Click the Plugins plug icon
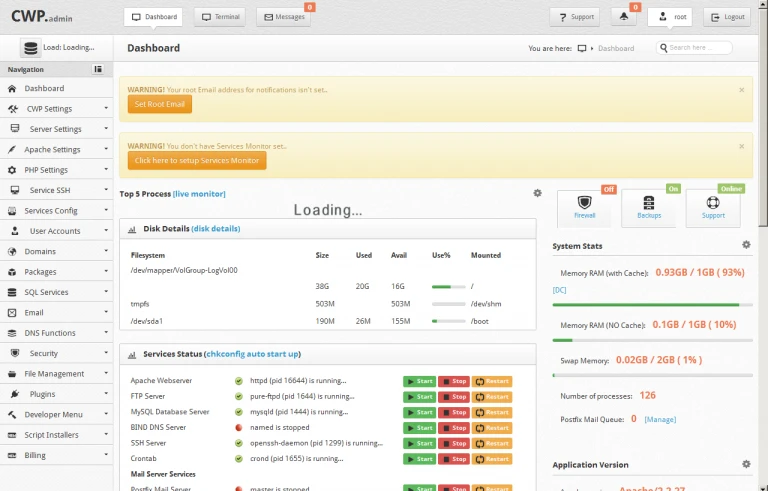The height and width of the screenshot is (491, 768). [15, 394]
